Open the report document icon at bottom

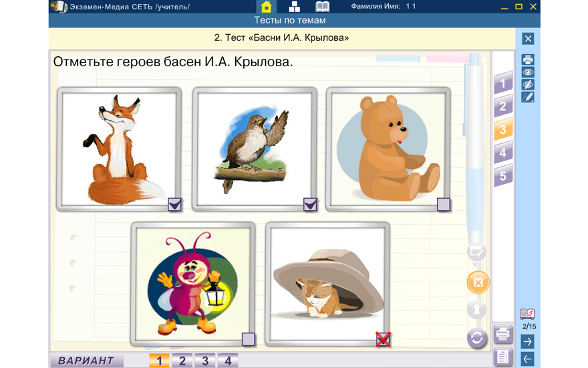[503, 357]
